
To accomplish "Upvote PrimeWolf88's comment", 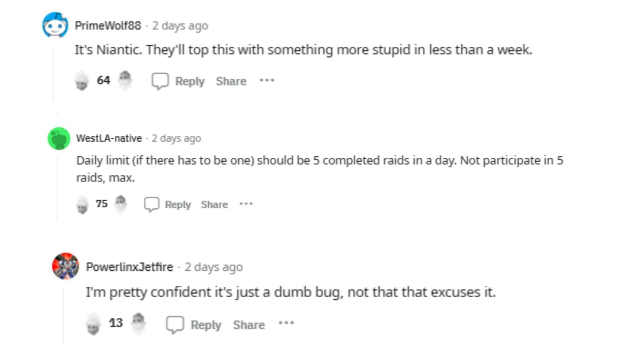I will (82, 80).
